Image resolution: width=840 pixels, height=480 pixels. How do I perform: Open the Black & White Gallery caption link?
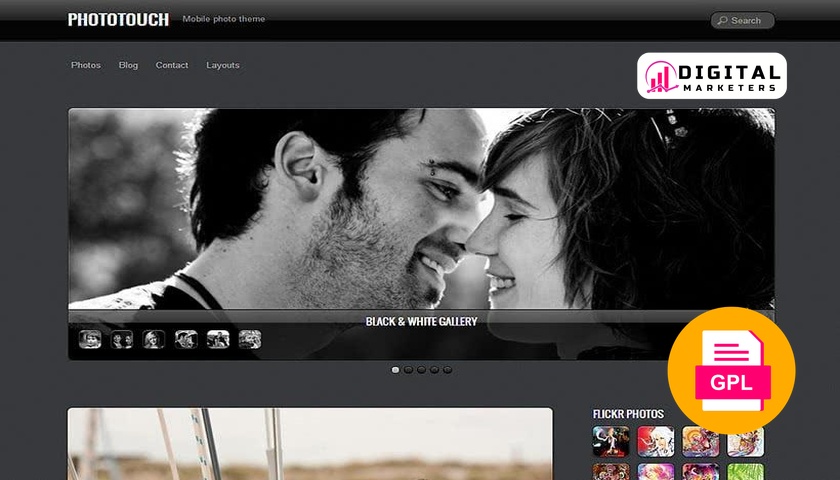click(421, 321)
